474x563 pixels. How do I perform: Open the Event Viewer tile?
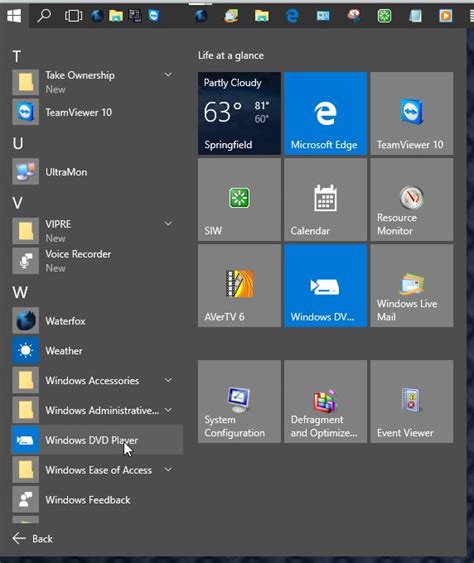412,401
